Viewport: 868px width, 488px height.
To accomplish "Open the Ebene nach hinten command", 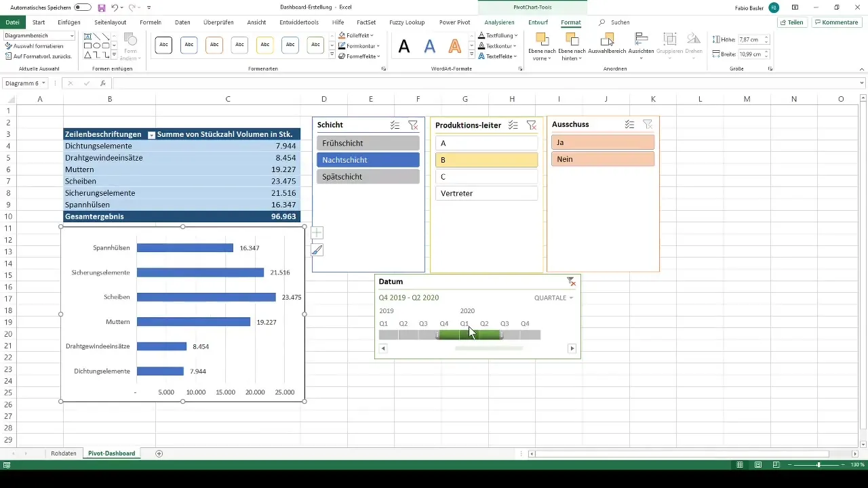I will pyautogui.click(x=572, y=46).
